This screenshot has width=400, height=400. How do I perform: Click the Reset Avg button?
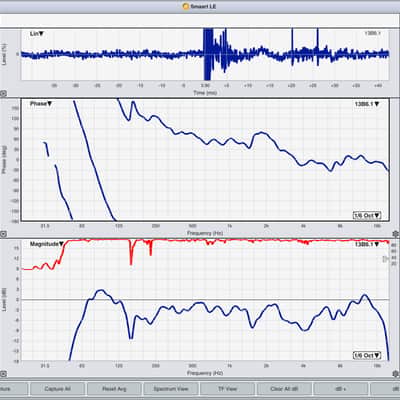pyautogui.click(x=114, y=389)
